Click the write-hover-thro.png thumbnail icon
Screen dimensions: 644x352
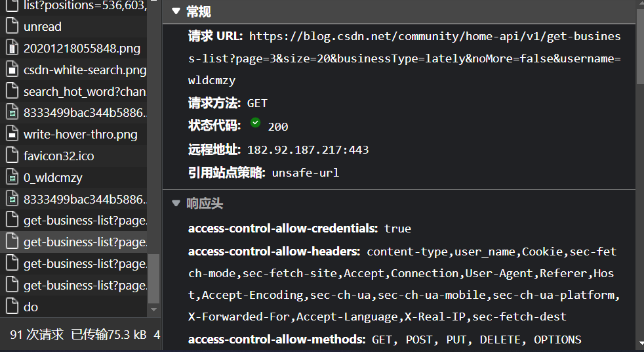pyautogui.click(x=12, y=135)
